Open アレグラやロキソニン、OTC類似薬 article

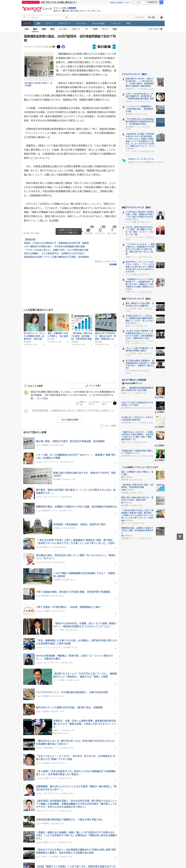pos(72,692)
